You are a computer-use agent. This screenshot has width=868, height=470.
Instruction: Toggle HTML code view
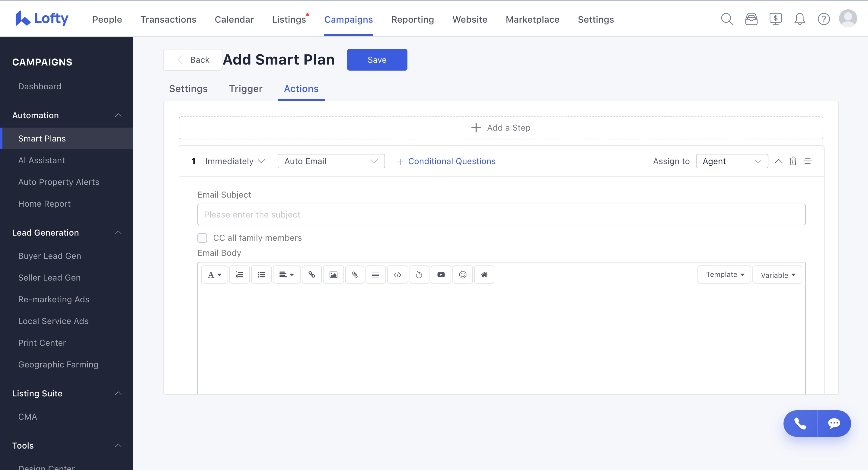pyautogui.click(x=397, y=275)
